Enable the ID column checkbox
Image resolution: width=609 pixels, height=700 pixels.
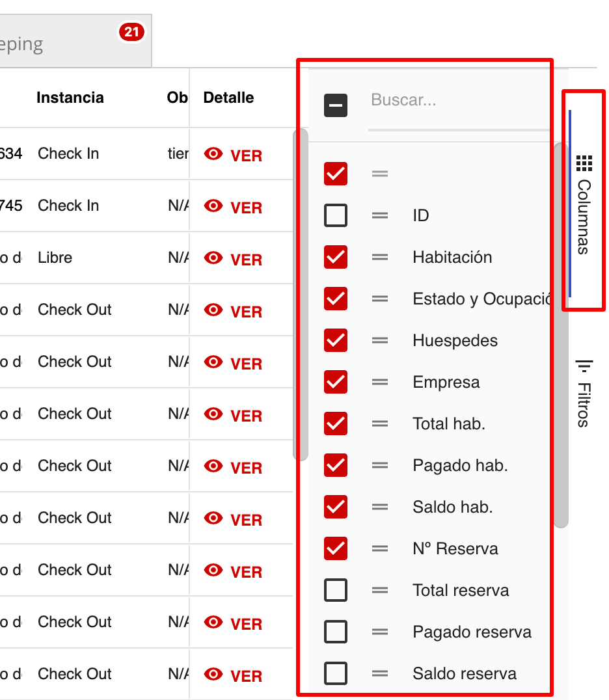336,215
